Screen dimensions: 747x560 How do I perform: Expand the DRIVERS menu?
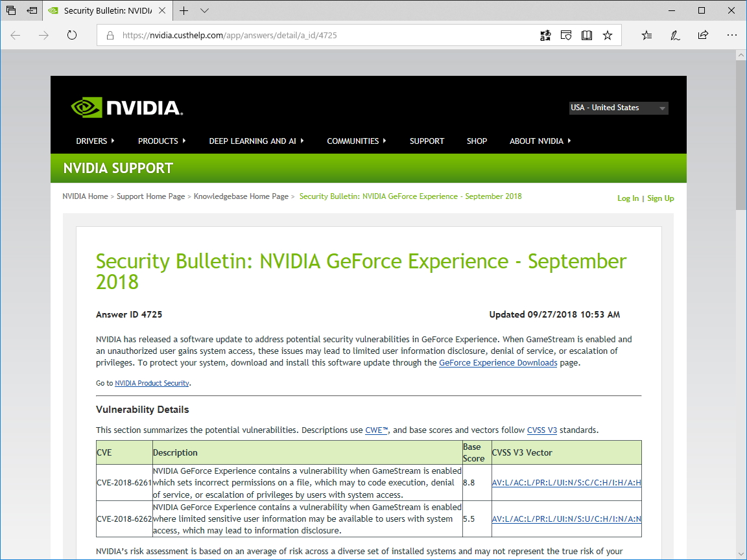point(95,141)
